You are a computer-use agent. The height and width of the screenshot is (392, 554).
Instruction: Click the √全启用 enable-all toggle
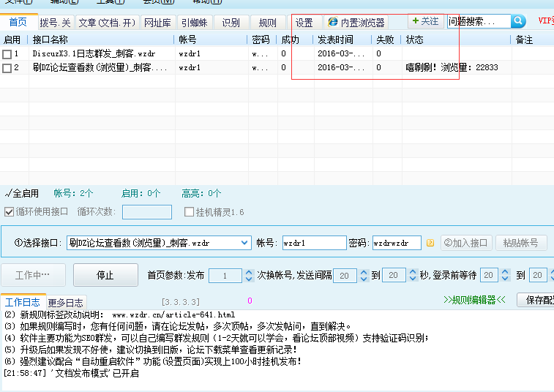coord(21,193)
